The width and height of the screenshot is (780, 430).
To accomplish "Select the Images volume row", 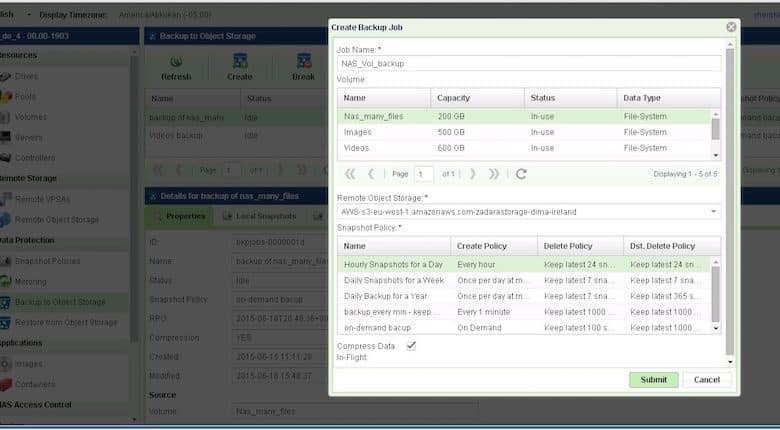I will coord(524,132).
